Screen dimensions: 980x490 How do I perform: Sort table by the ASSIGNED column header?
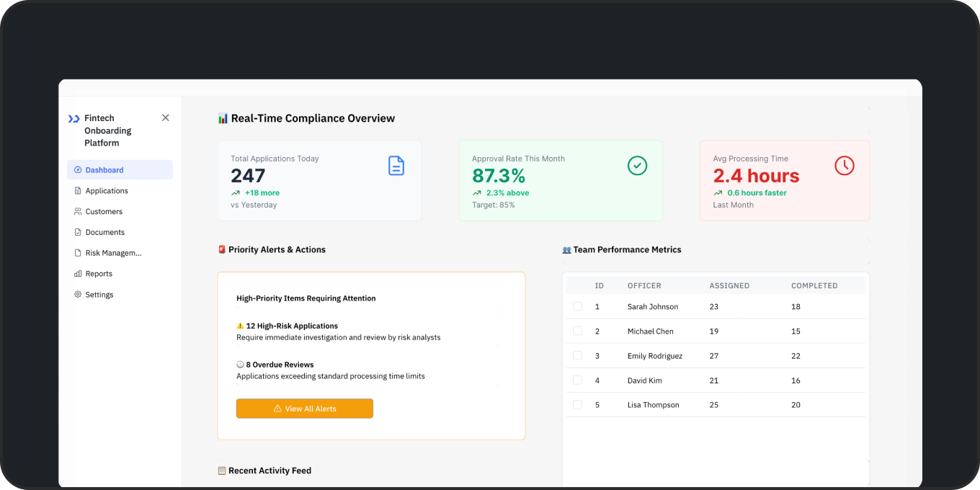(x=729, y=286)
